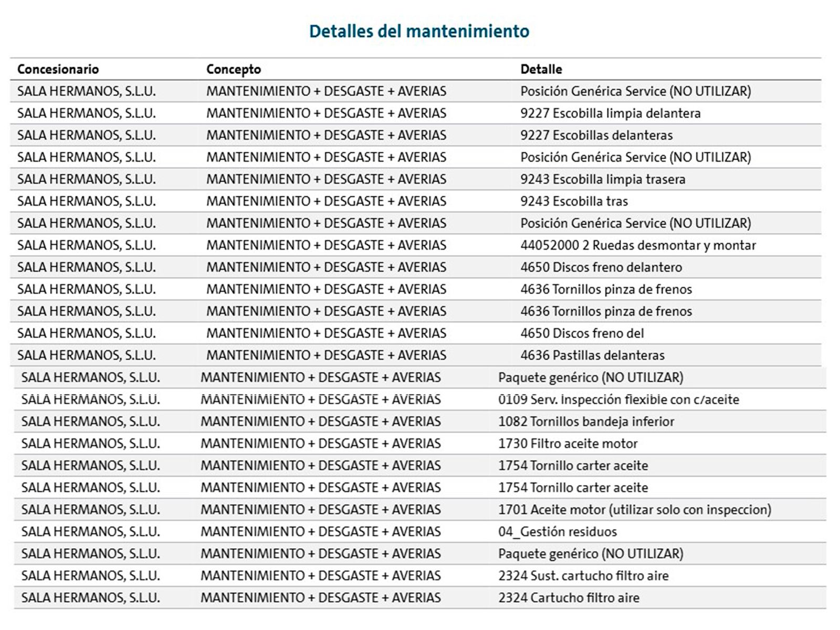Select the dealer cell in "2324 Cartucho filtro aire" row
The height and width of the screenshot is (630, 840).
click(91, 598)
